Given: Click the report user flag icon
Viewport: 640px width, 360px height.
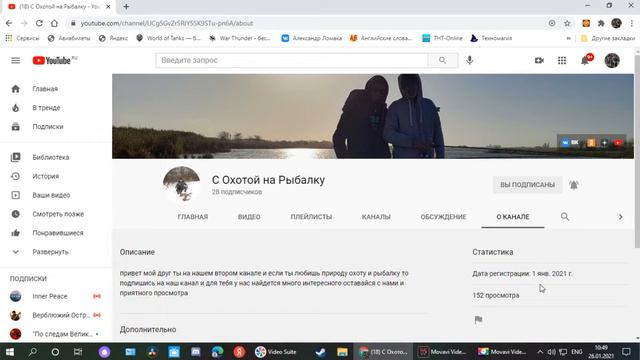Looking at the screenshot, I should pyautogui.click(x=478, y=320).
